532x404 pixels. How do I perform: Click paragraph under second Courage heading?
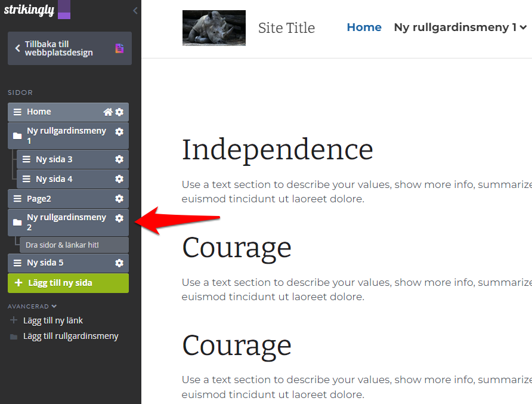click(357, 387)
